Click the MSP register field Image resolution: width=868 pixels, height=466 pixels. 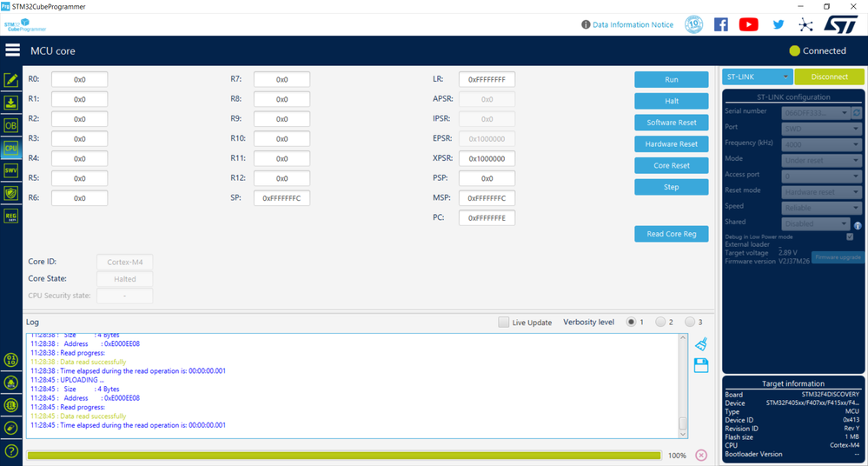click(487, 198)
